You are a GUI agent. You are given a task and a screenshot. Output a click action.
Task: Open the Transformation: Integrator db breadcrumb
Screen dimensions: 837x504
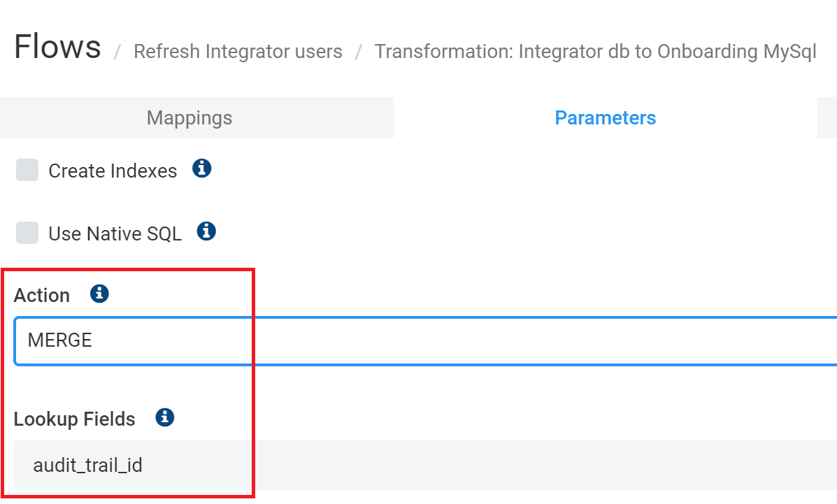596,52
